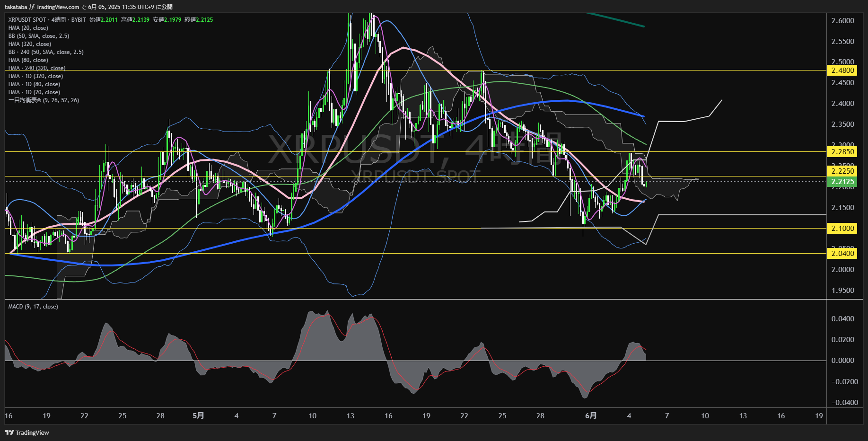
Task: Click the MACD (9, 17, close) pane legend
Action: (33, 307)
